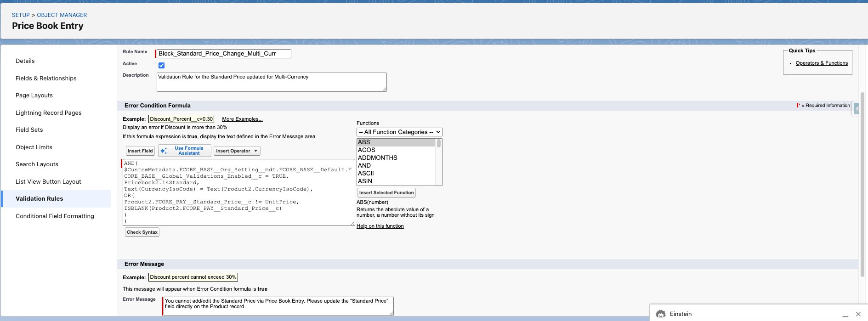Select ABS in the functions list
The height and width of the screenshot is (321, 868).
(396, 142)
